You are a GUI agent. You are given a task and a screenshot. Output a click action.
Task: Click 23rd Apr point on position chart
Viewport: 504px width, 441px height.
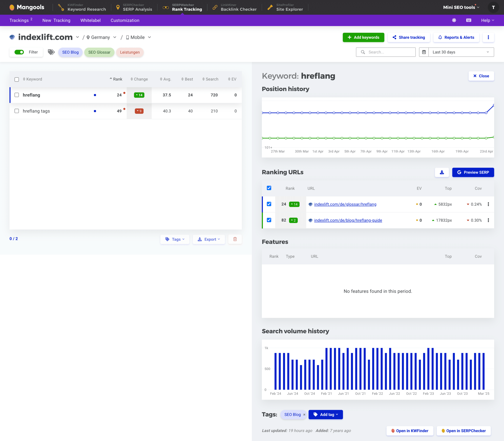coord(494,105)
